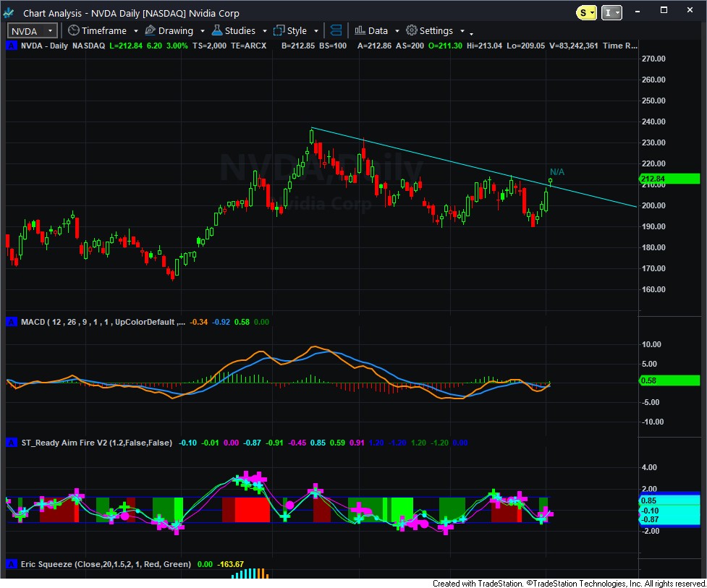Click the blue A badge beside Eric Squeeze

[x=12, y=564]
